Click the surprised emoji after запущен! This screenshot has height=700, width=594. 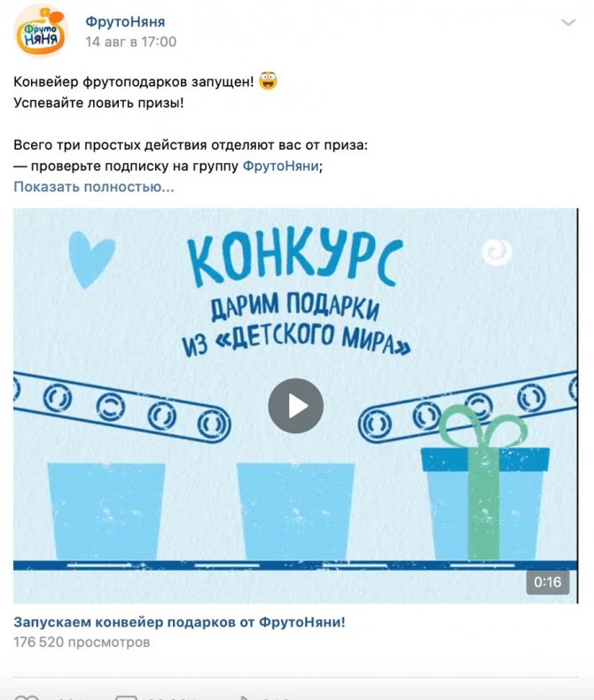pos(268,81)
